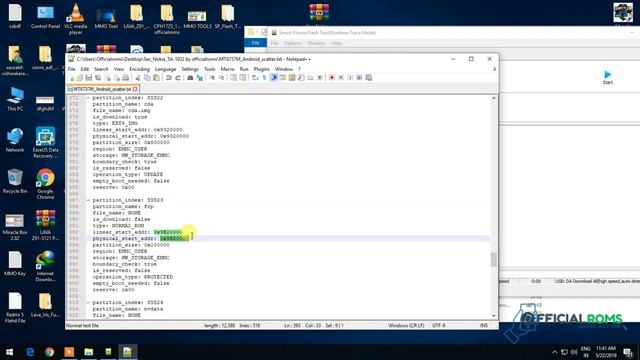The height and width of the screenshot is (360, 640).
Task: Click the Redo toolbar icon
Action: (178, 78)
